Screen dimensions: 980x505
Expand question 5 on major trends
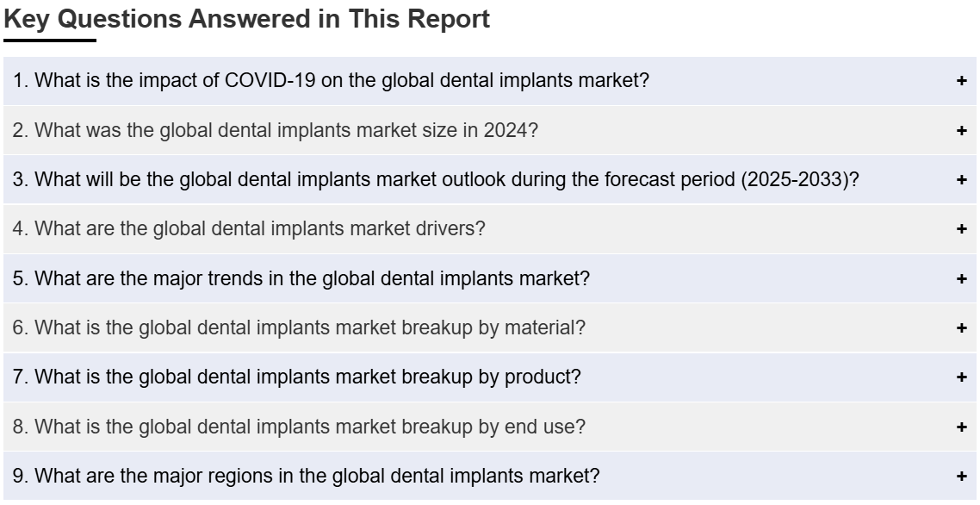[x=489, y=278]
